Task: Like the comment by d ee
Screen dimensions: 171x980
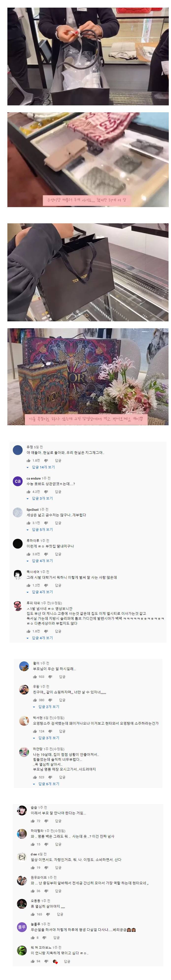Action: point(33,868)
